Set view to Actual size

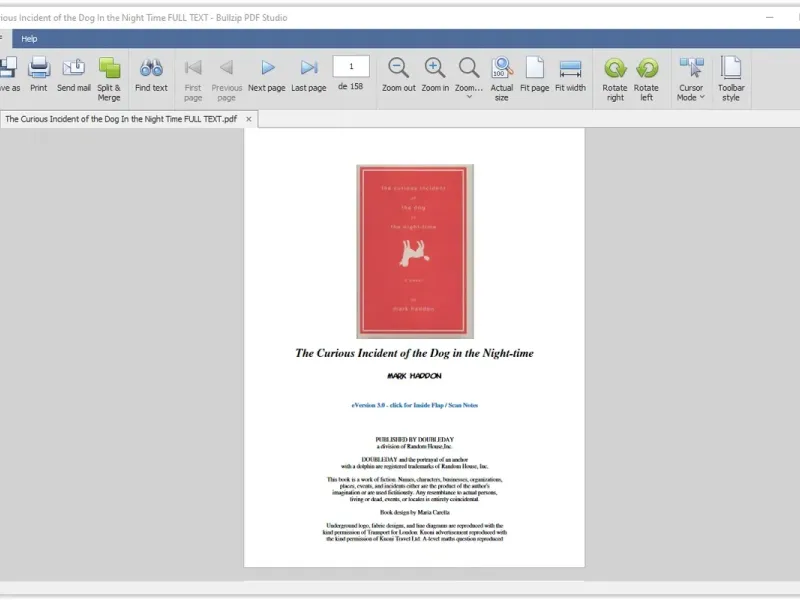(502, 79)
